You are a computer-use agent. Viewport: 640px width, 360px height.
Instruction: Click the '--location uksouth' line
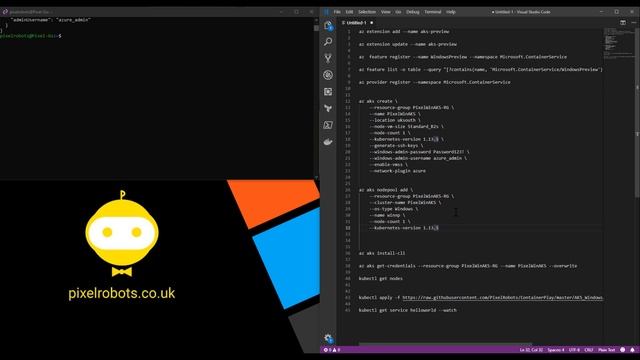[x=395, y=120]
